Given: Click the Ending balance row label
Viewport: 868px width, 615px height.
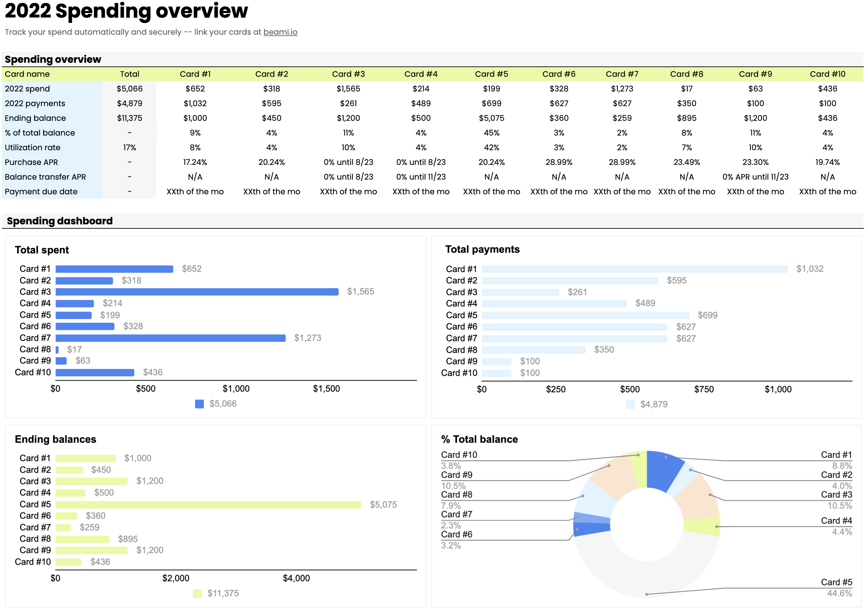Looking at the screenshot, I should pyautogui.click(x=35, y=118).
